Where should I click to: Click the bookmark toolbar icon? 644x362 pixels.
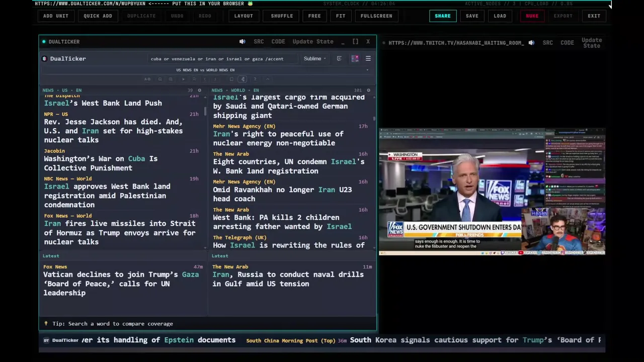(x=231, y=79)
